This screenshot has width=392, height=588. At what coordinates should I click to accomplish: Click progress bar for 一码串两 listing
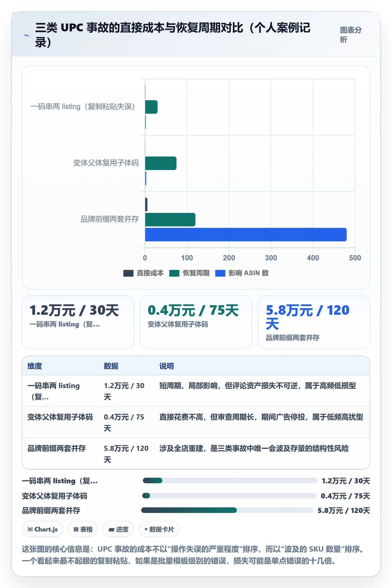[x=230, y=480]
